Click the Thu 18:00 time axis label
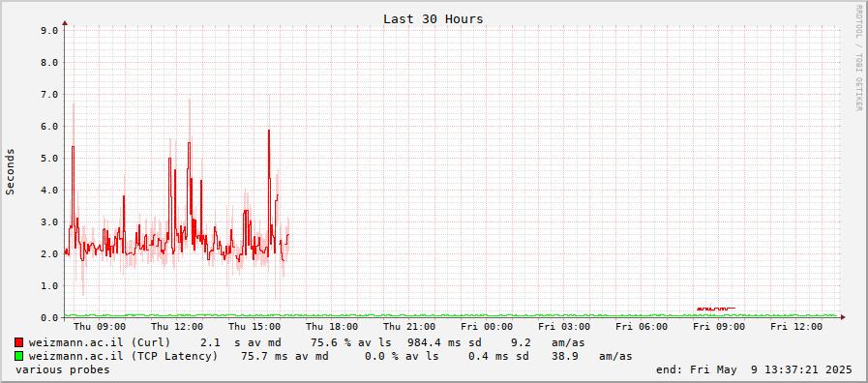This screenshot has height=383, width=868. click(332, 328)
